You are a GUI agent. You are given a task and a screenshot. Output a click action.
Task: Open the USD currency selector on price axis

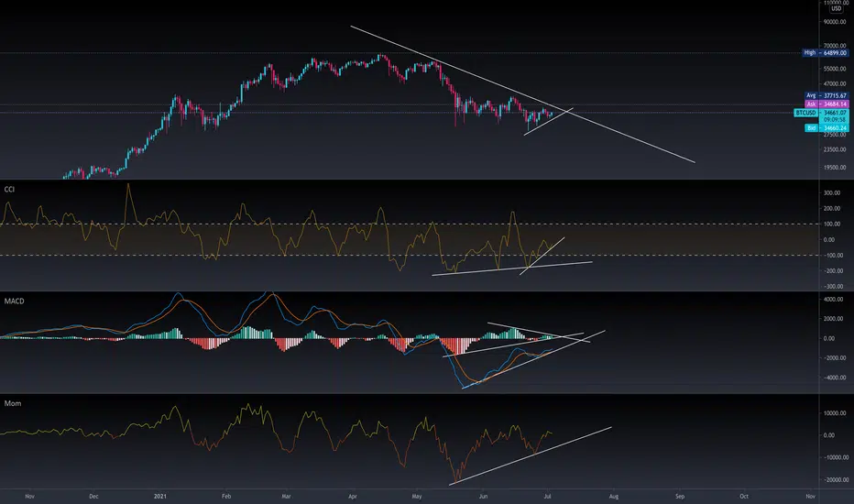(x=836, y=9)
